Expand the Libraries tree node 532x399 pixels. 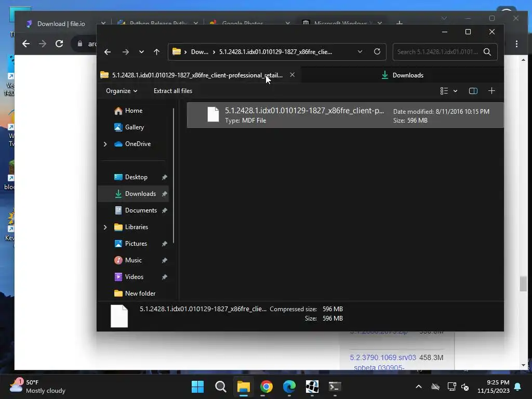tap(105, 227)
